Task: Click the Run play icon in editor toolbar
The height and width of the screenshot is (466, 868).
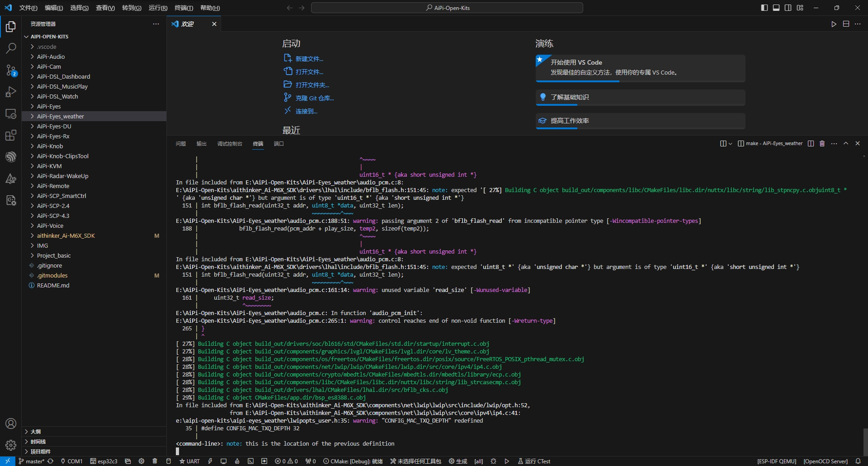Action: [x=834, y=24]
